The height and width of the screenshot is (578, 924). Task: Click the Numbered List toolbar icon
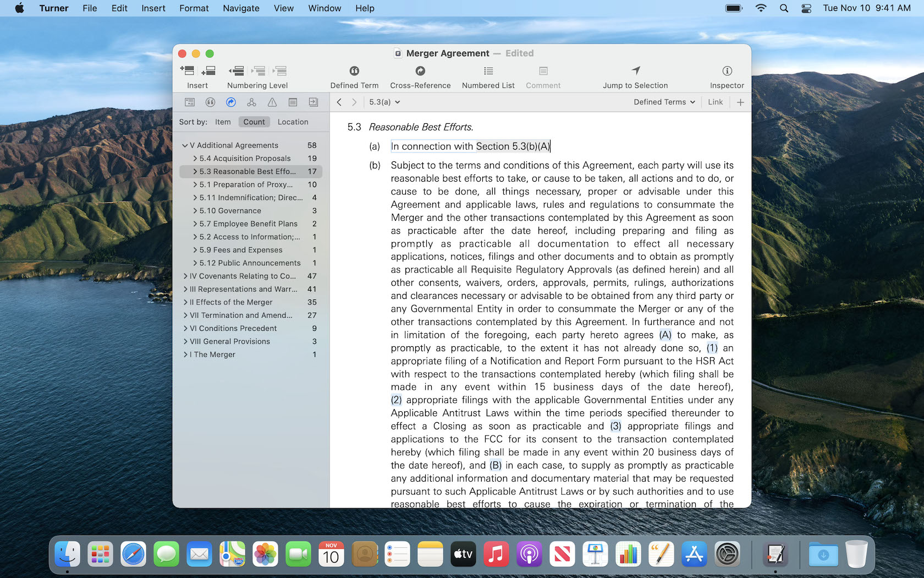(488, 71)
